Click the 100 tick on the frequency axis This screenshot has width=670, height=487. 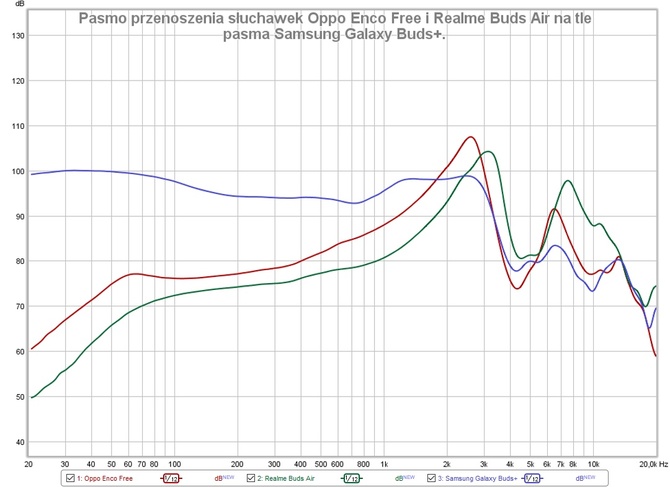(x=174, y=464)
